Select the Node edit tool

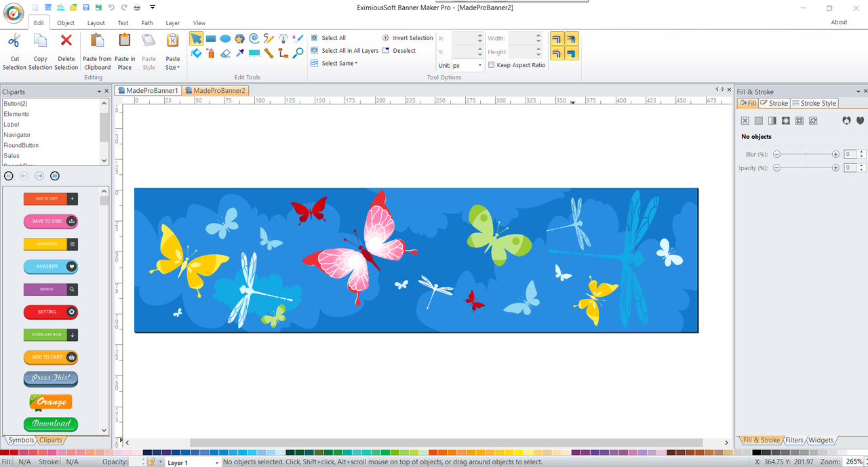pos(196,53)
